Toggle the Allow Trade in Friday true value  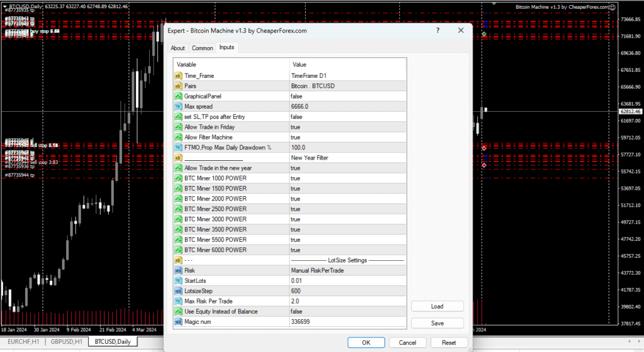click(348, 127)
